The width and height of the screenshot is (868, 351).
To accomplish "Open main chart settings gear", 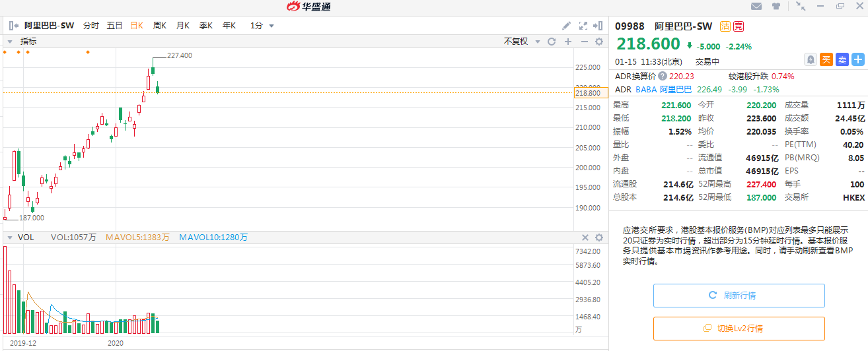I will (599, 42).
